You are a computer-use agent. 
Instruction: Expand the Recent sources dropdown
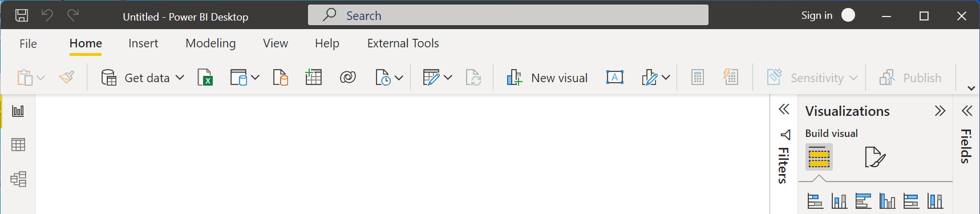click(x=399, y=78)
